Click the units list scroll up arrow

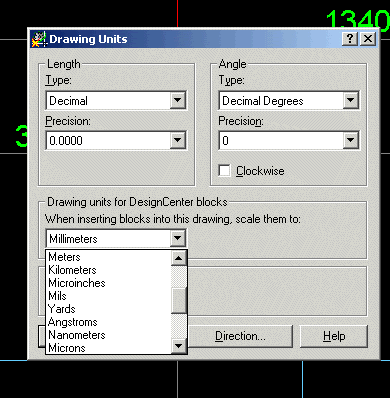click(x=178, y=258)
